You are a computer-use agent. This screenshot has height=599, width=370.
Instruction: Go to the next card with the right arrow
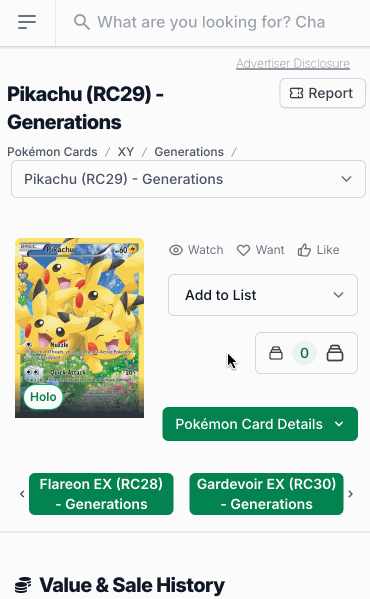tap(351, 494)
